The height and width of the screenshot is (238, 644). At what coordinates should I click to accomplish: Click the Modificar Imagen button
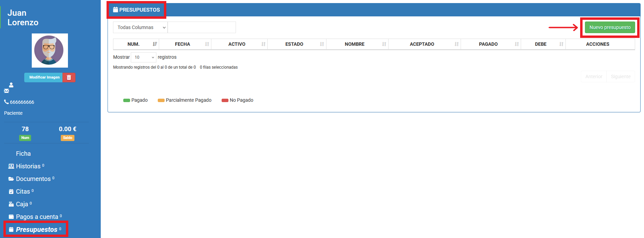point(43,78)
